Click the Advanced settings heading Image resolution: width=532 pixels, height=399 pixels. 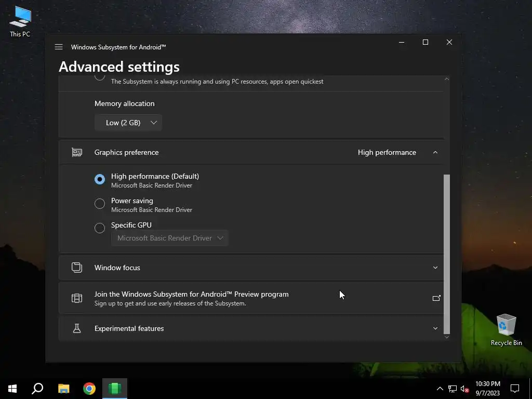119,67
